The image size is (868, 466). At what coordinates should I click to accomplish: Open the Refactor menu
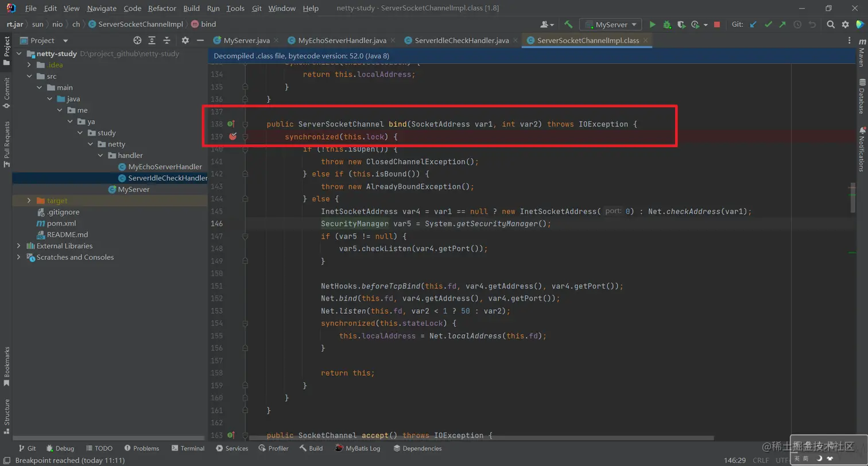click(162, 9)
